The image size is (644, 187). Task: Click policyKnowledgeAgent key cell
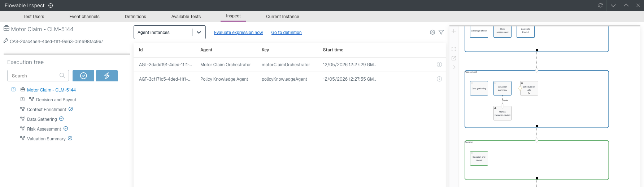tap(284, 79)
